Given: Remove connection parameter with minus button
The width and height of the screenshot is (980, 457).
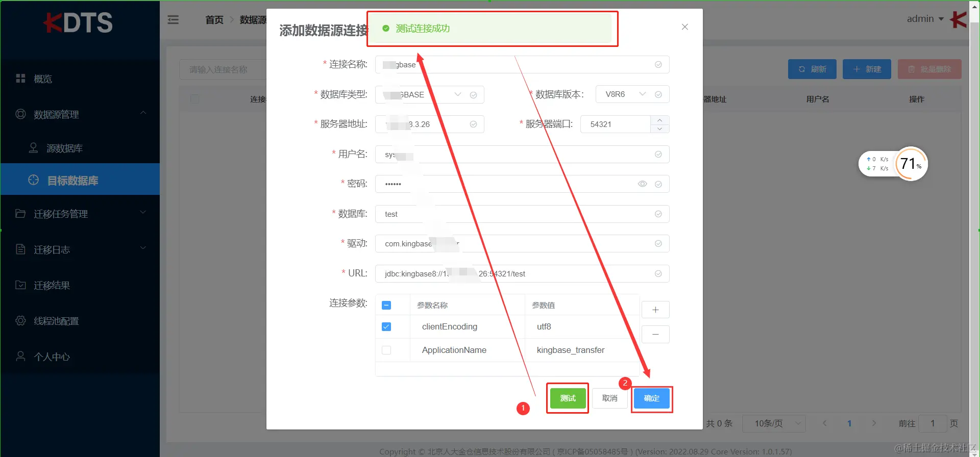Looking at the screenshot, I should click(x=655, y=334).
